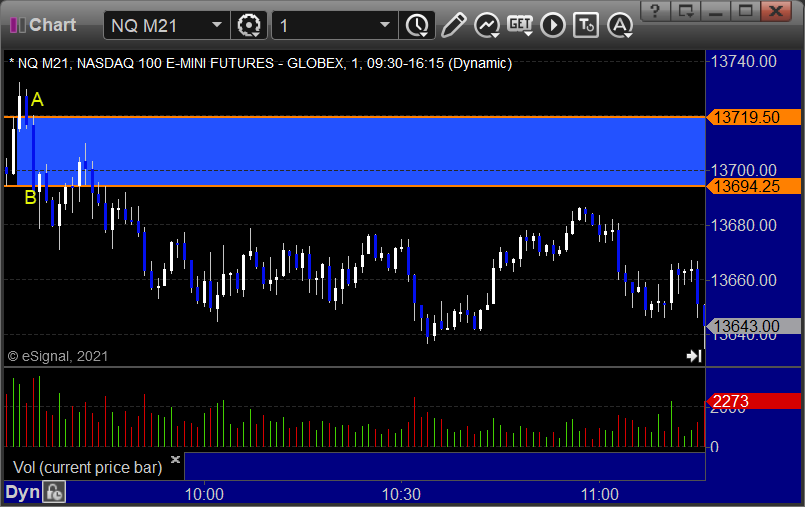The image size is (805, 507).
Task: Open the window pop-out dropdown icon
Action: coord(685,11)
